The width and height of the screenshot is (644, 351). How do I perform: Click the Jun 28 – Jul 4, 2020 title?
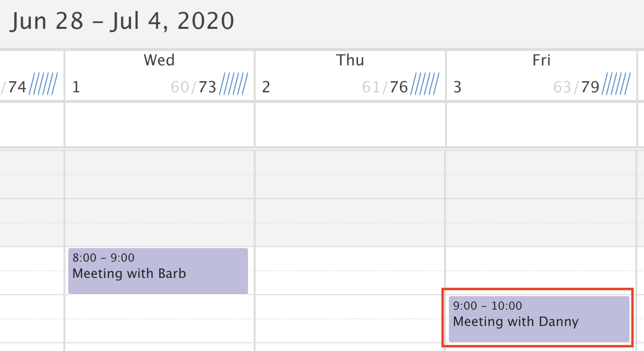pos(123,22)
